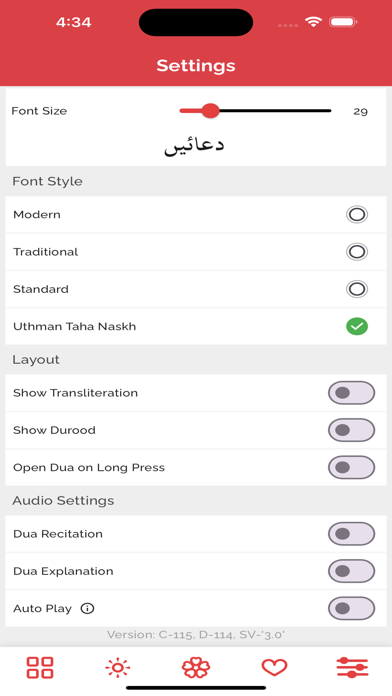
Task: Click the Font Size slider track
Action: 255,111
